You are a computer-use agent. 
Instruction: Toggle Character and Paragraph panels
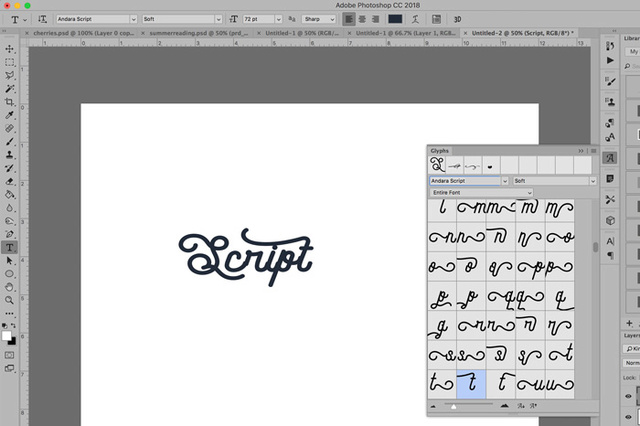436,19
